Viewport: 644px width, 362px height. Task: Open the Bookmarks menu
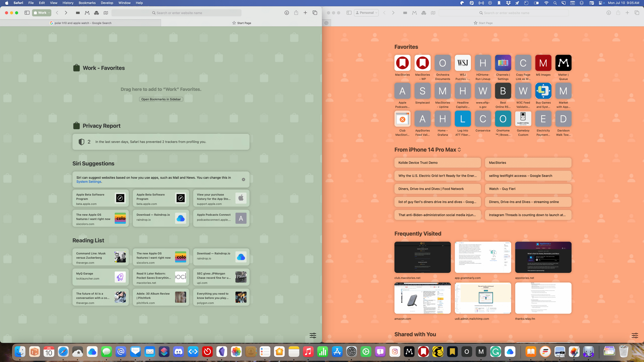87,3
